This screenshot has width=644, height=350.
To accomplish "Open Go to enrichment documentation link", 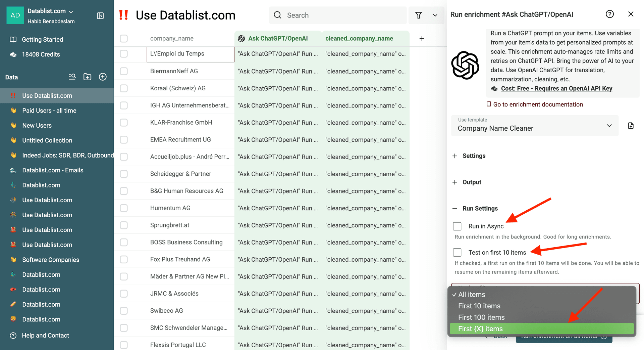I will coord(538,104).
